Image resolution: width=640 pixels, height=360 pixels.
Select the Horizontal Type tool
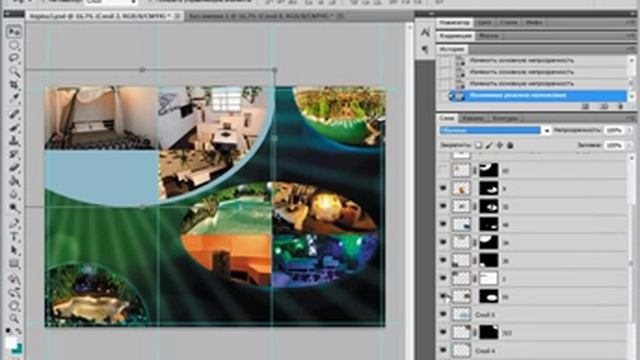[x=15, y=236]
